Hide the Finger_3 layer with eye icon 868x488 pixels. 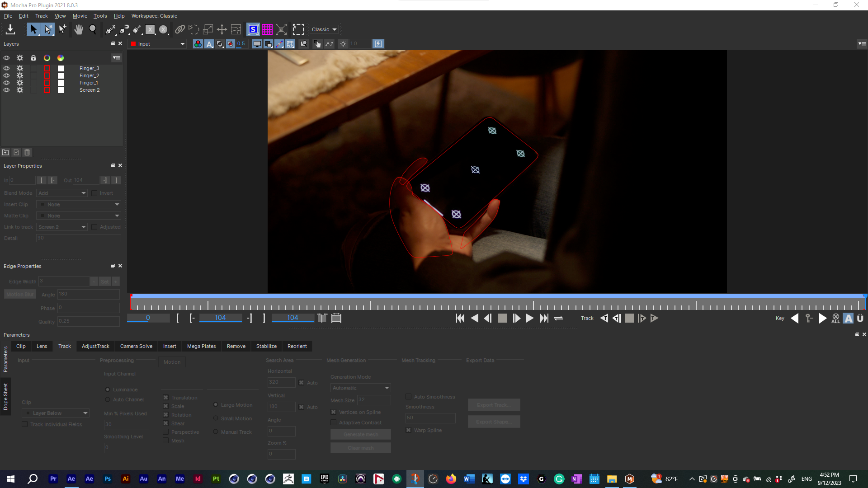pyautogui.click(x=6, y=69)
